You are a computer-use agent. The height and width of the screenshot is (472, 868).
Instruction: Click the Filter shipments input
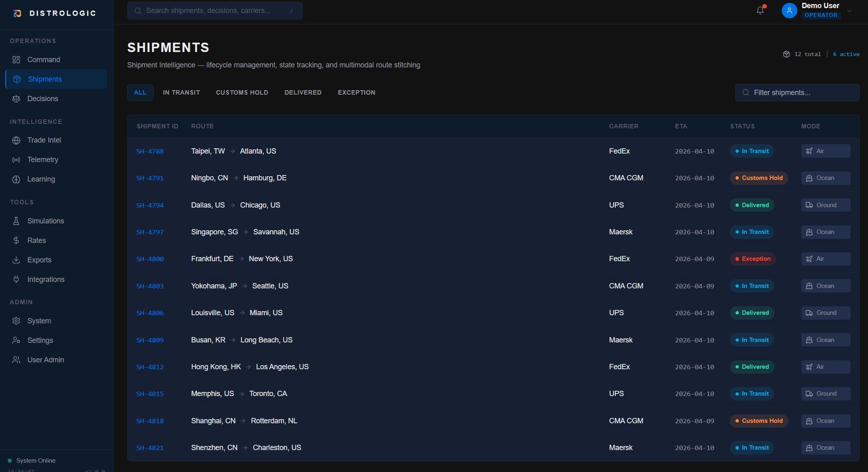[797, 93]
